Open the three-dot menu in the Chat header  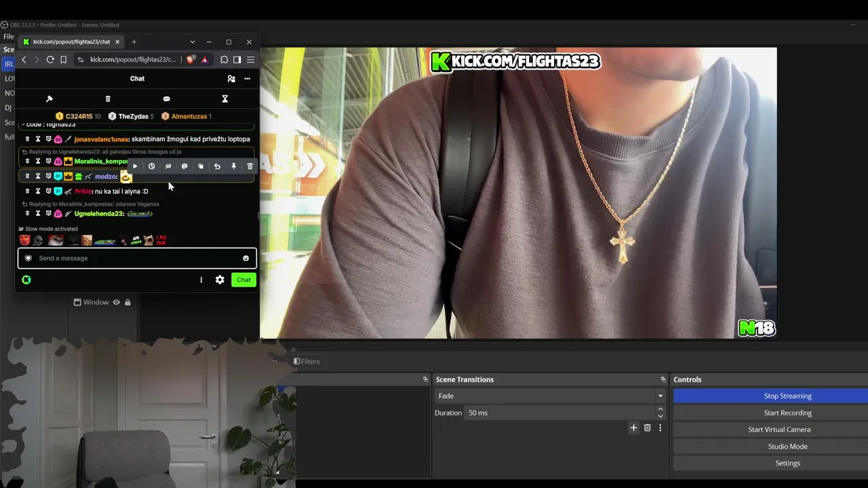(248, 79)
